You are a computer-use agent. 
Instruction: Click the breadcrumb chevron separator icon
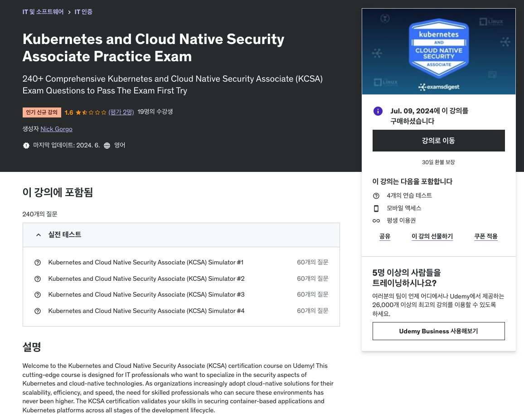(x=69, y=12)
